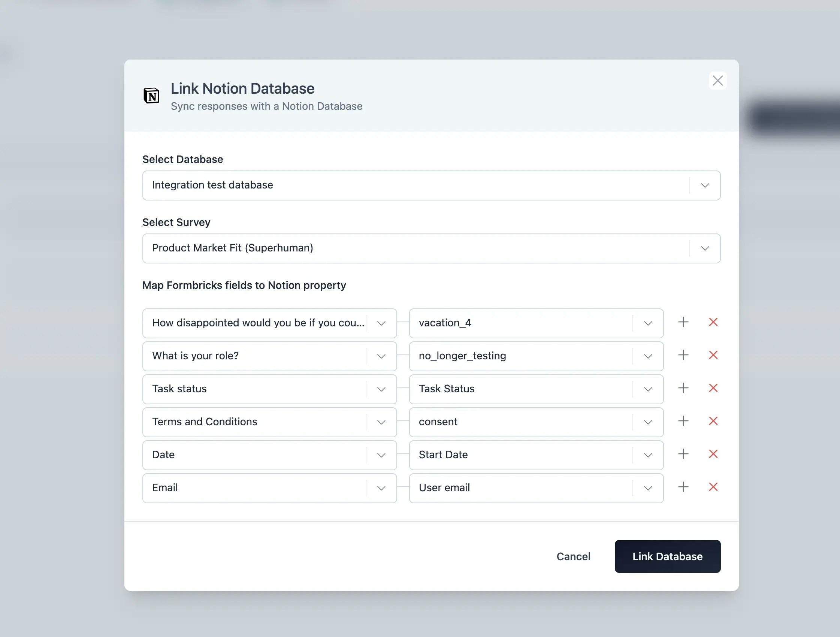Add mapping after the vacation_4 row
Viewport: 840px width, 637px height.
coord(683,322)
